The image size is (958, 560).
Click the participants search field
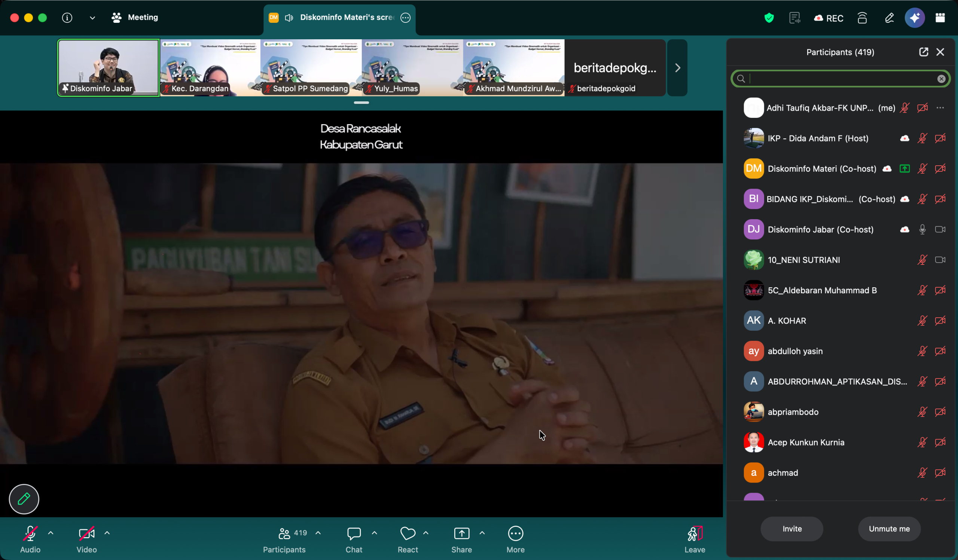point(829,79)
